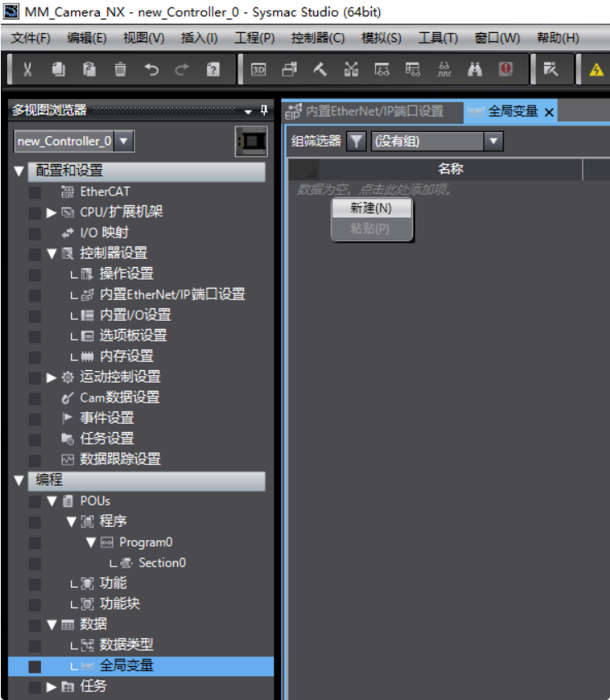Collapse the Program0 node

point(91,543)
